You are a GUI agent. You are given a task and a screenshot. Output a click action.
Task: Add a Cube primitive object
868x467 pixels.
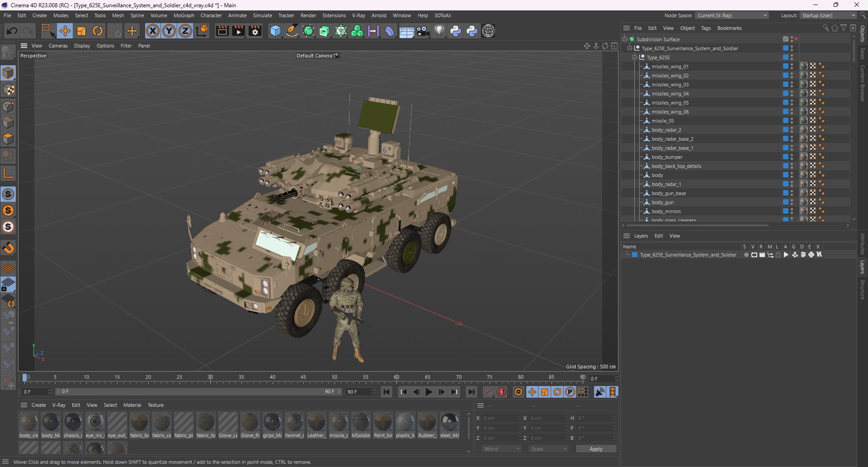pos(275,31)
